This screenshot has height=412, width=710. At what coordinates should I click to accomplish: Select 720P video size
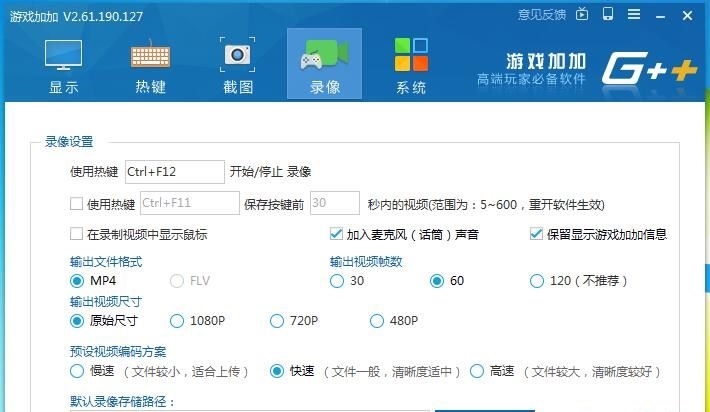tap(277, 321)
